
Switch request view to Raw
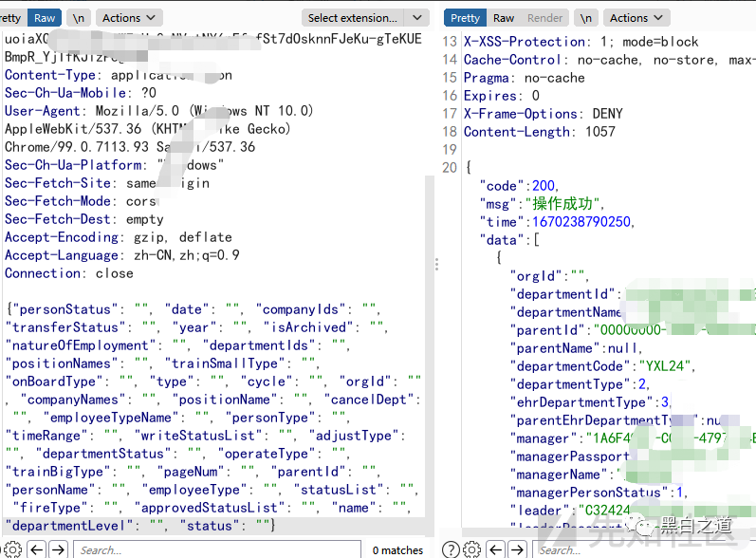tap(44, 18)
